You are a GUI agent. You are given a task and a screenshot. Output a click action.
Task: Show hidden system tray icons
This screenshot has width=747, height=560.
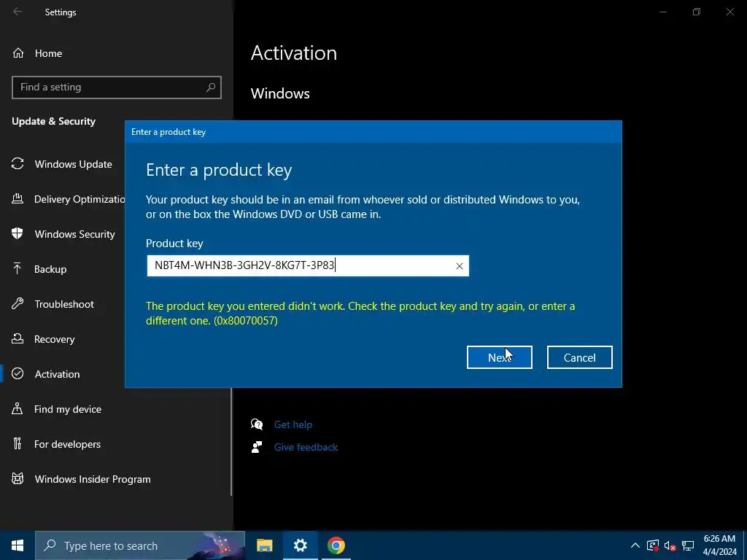pyautogui.click(x=635, y=545)
